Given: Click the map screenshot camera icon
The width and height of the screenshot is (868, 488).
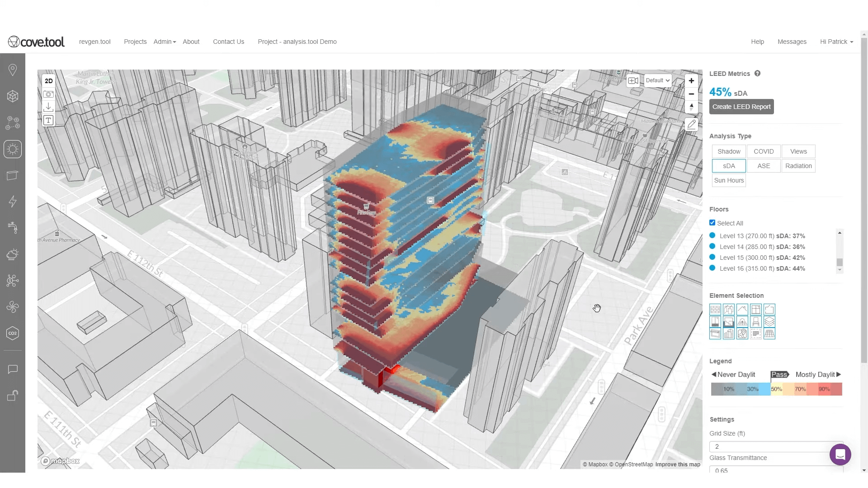Looking at the screenshot, I should pyautogui.click(x=48, y=94).
